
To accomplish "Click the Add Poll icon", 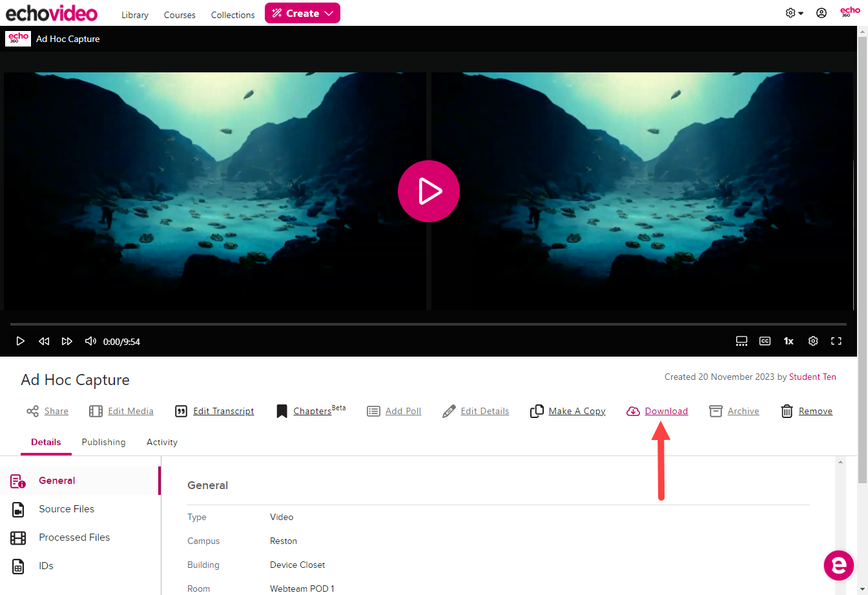I will point(372,411).
